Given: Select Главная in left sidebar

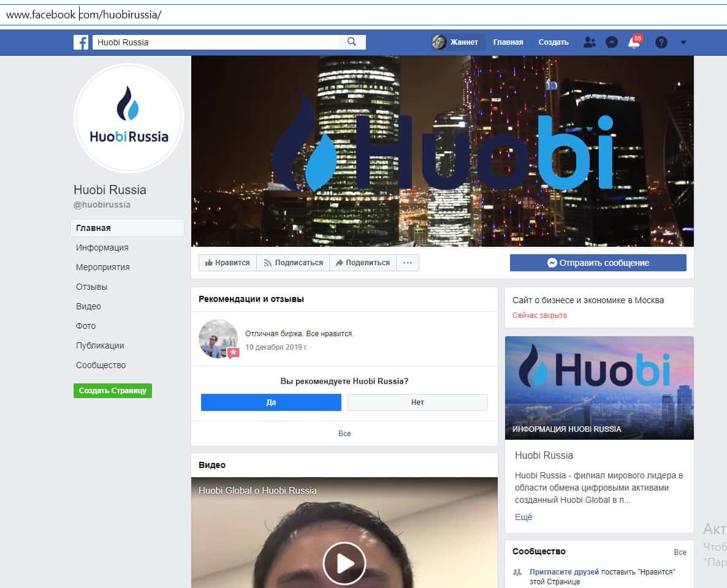Looking at the screenshot, I should (128, 228).
